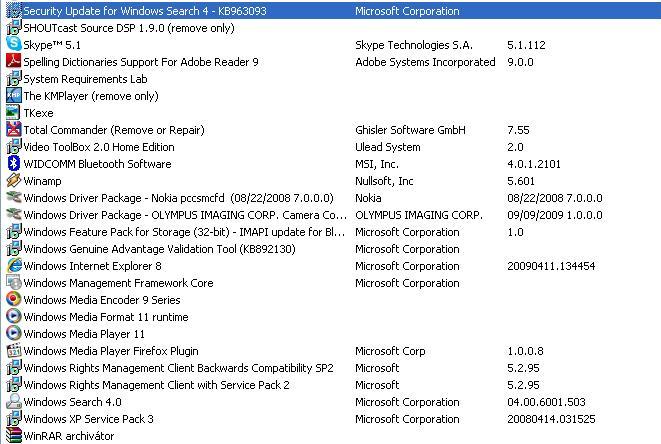Screen dimensions: 661x444
Task: Select Total Commander (Remove or Repair) entry
Action: [x=114, y=130]
